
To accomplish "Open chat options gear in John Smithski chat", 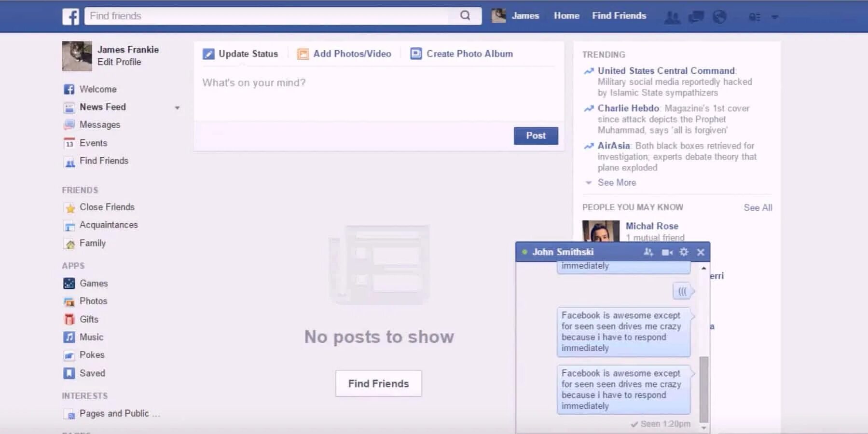I will click(684, 252).
